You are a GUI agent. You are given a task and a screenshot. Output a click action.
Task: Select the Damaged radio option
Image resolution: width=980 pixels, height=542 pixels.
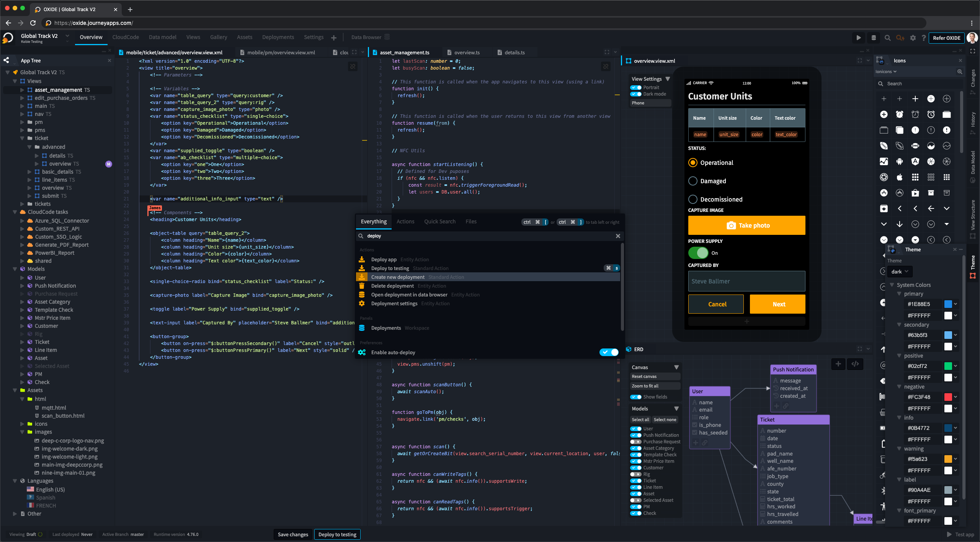point(693,181)
